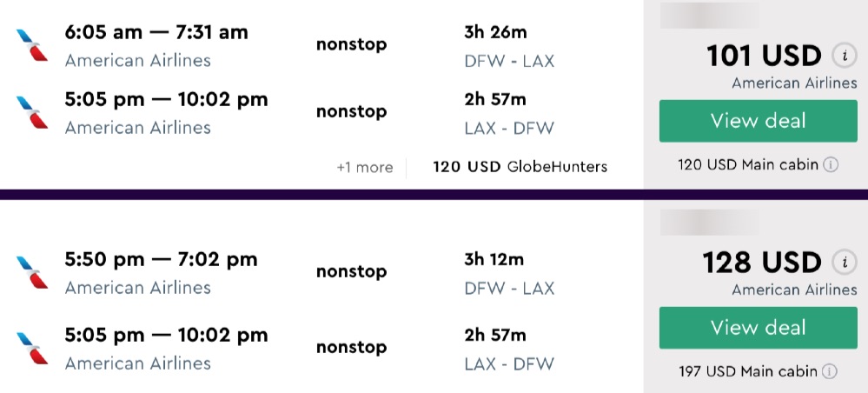
Task: Click the 128 USD price
Action: point(764,263)
